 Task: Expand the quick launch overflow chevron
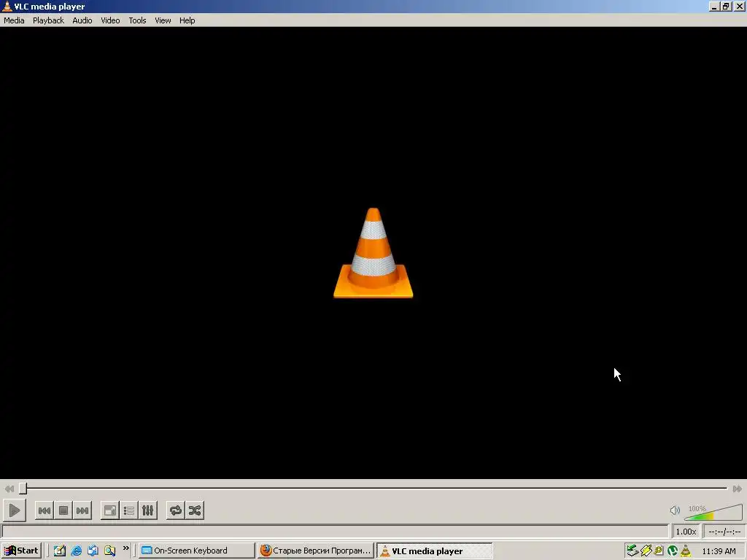125,548
